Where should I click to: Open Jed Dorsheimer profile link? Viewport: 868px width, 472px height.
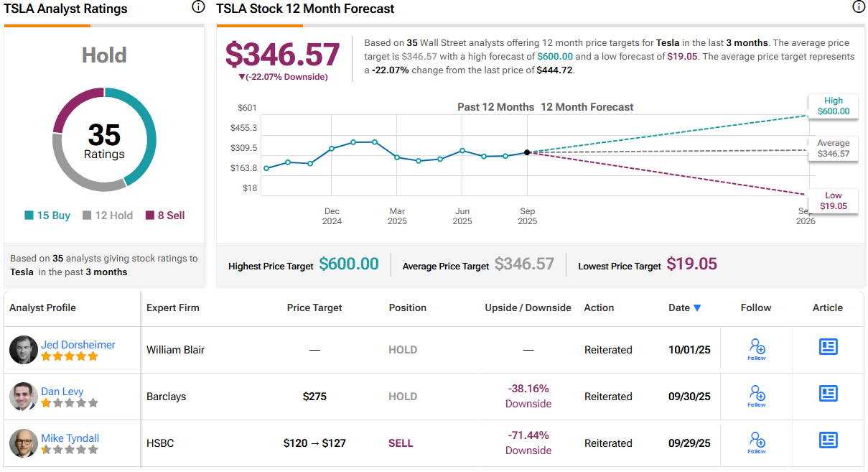(78, 345)
